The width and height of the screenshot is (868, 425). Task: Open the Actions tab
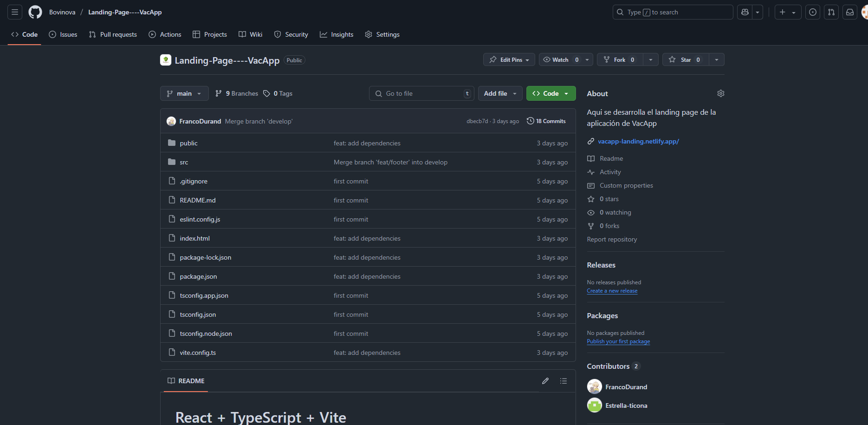(x=165, y=34)
